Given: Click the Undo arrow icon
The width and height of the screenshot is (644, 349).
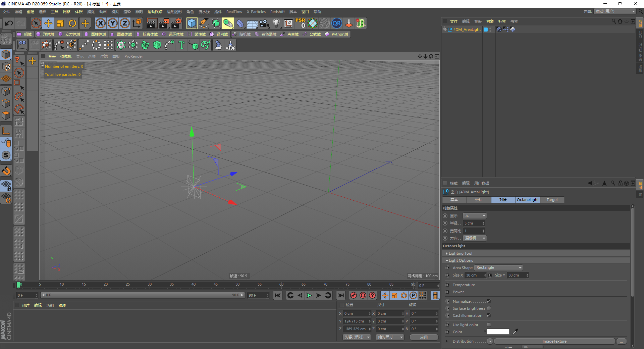Looking at the screenshot, I should tap(9, 23).
